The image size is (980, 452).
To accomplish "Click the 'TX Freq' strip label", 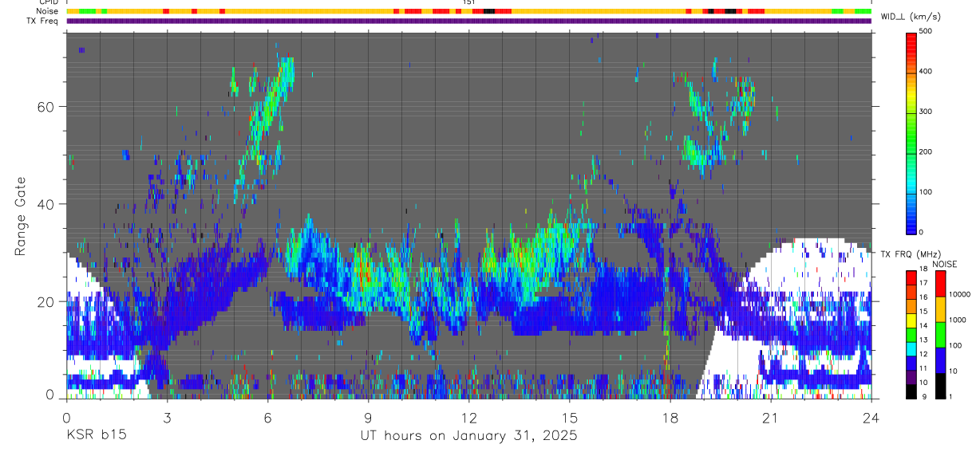I will (x=43, y=21).
